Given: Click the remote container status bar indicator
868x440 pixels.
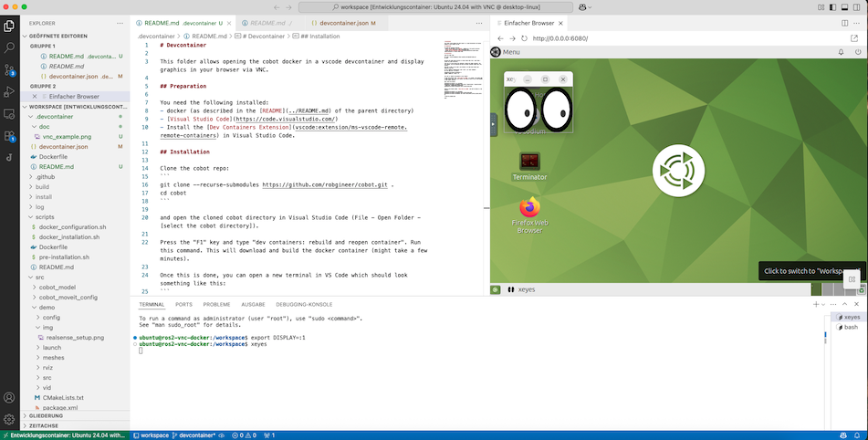Looking at the screenshot, I should 64,435.
